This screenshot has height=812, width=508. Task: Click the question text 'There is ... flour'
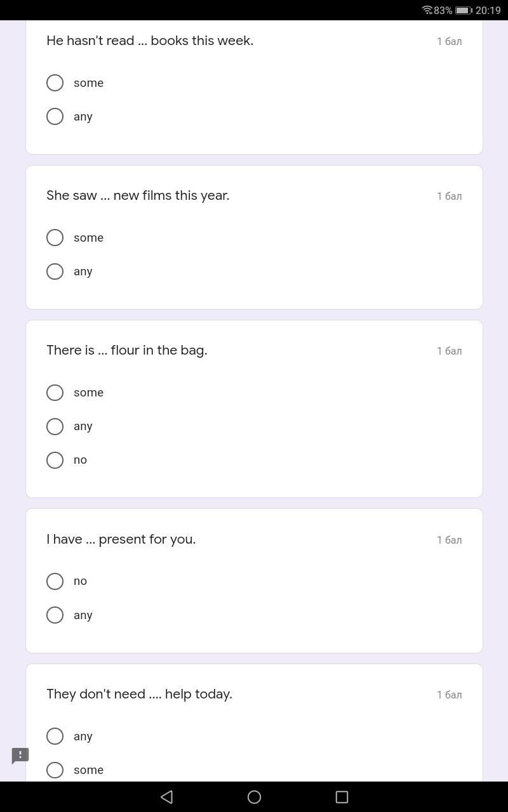[127, 350]
